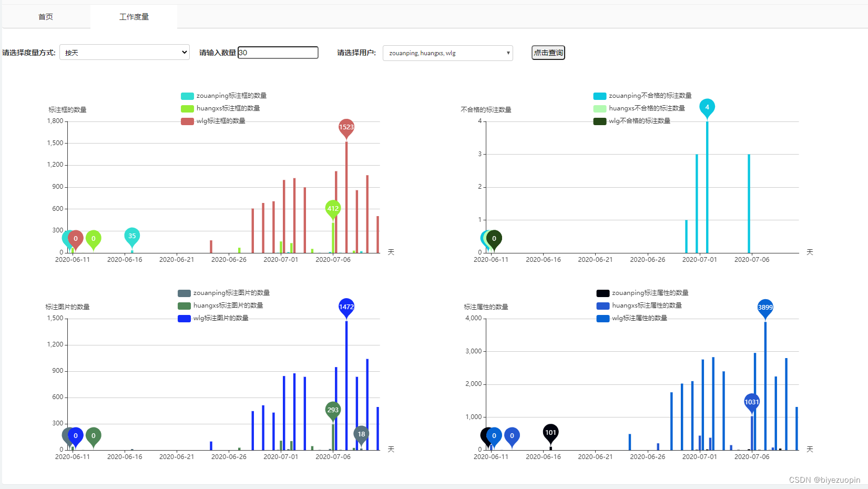Toggle huangxs标注图片的数量 legend item
This screenshot has width=868, height=489.
(221, 305)
